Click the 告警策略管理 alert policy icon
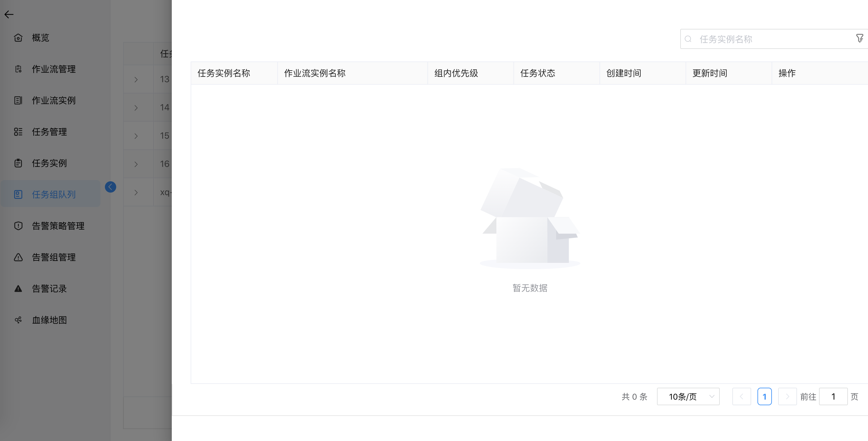 click(x=18, y=226)
